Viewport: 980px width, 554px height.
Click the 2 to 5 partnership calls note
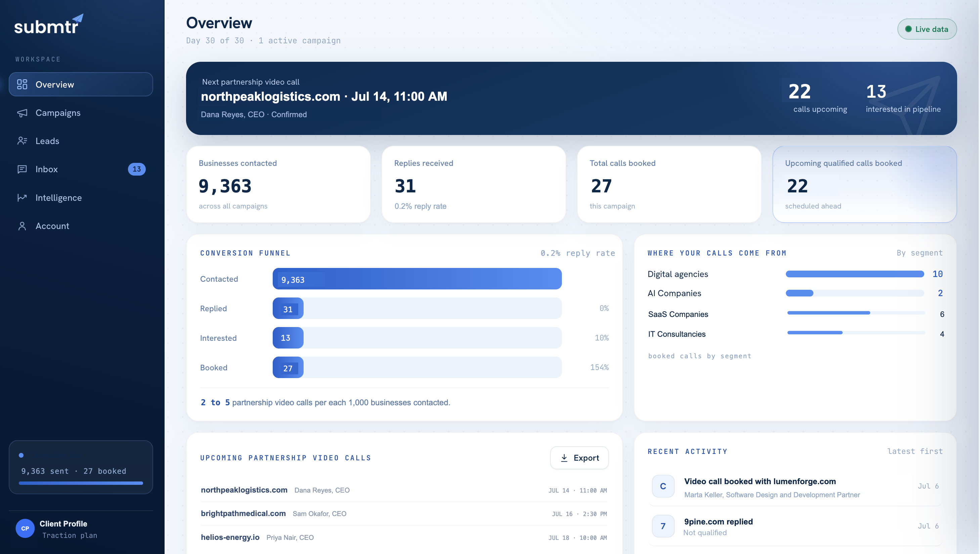(x=325, y=403)
